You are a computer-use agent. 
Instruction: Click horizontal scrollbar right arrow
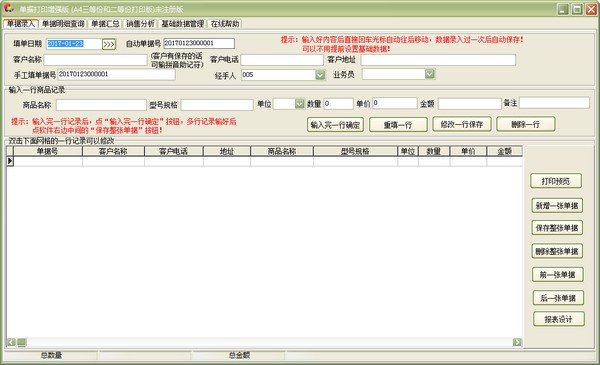tap(517, 342)
